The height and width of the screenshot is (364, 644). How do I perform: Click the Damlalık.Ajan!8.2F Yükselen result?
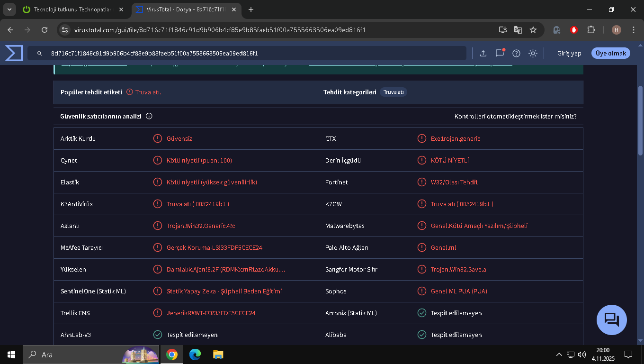tap(226, 269)
